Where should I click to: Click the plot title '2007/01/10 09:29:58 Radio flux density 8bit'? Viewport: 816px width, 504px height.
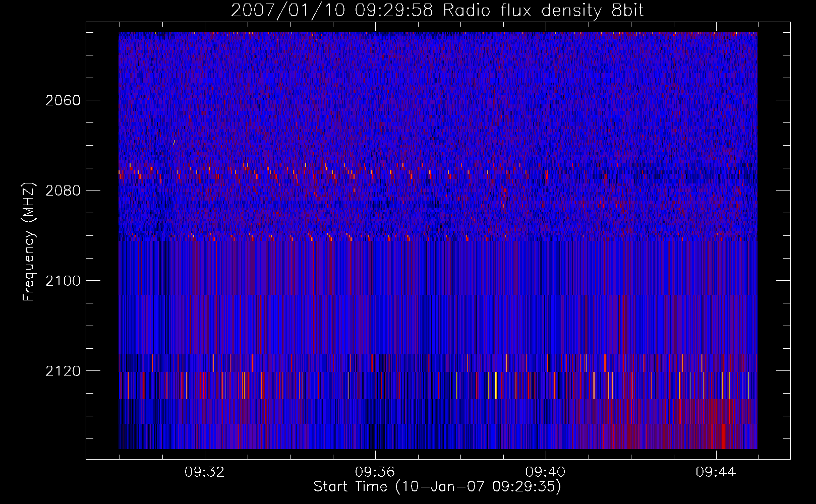coord(437,11)
